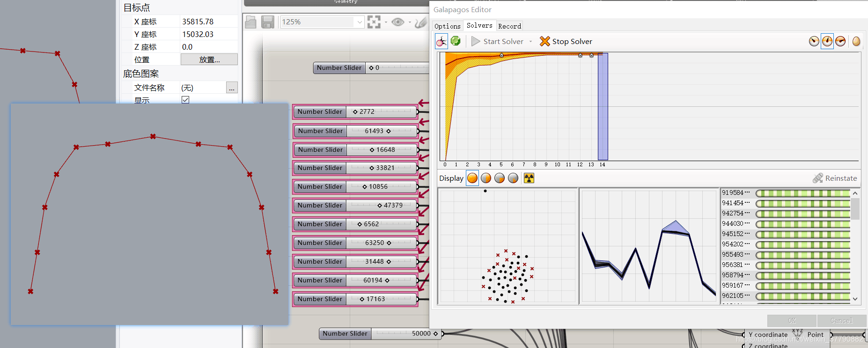Click the file name browse ... button
868x348 pixels.
click(232, 88)
